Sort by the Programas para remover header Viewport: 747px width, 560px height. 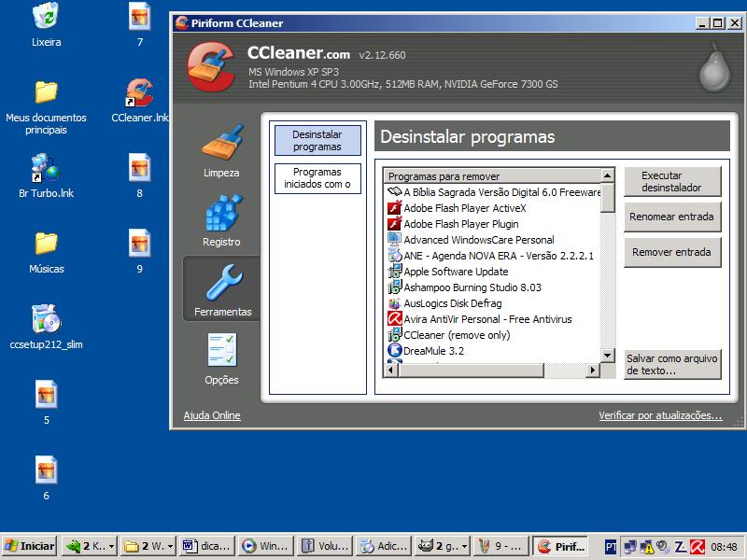point(492,176)
